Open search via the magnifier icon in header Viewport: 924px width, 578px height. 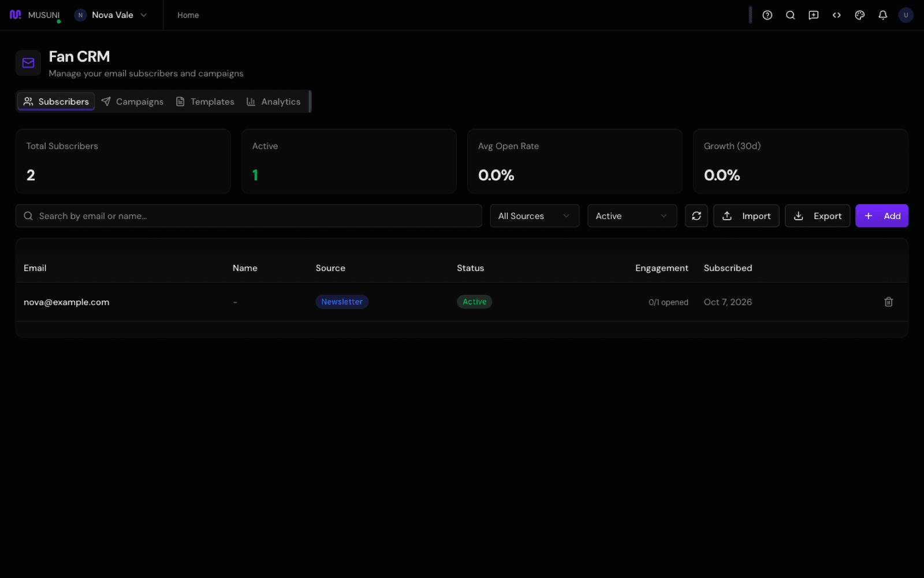coord(791,15)
